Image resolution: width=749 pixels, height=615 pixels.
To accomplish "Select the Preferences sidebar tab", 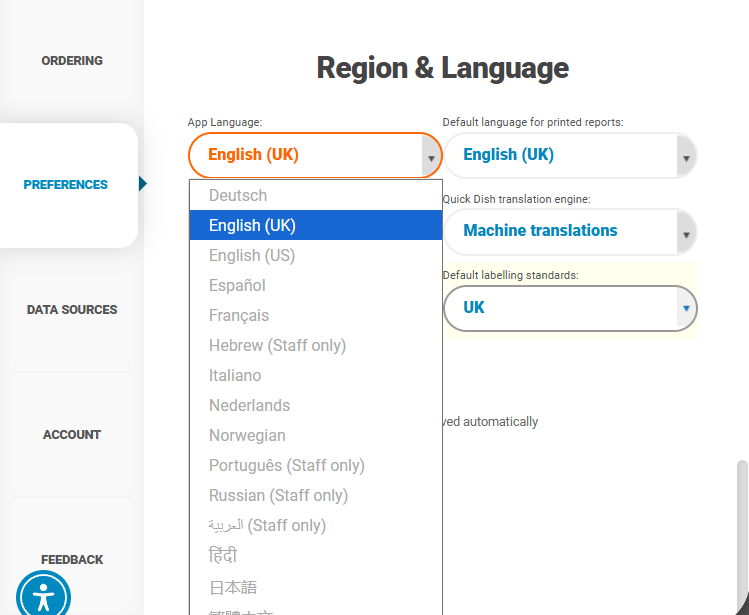I will [x=66, y=185].
